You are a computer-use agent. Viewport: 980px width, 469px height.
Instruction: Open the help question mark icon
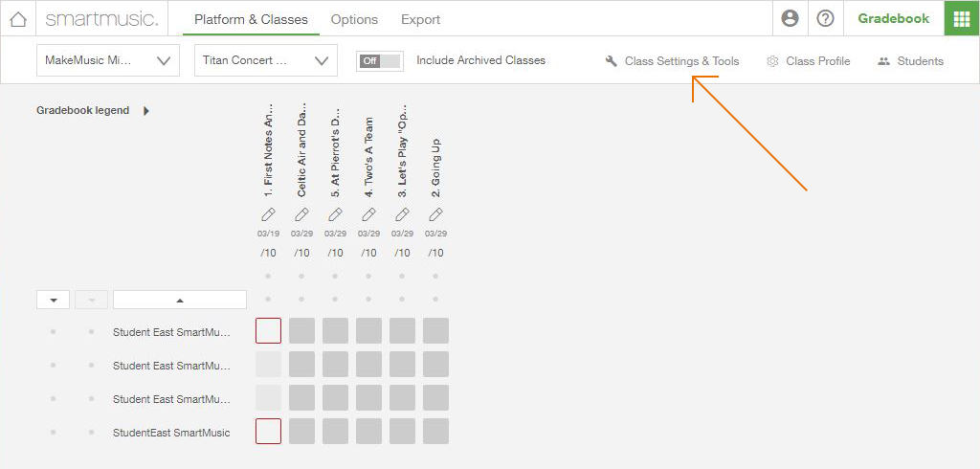[x=826, y=19]
